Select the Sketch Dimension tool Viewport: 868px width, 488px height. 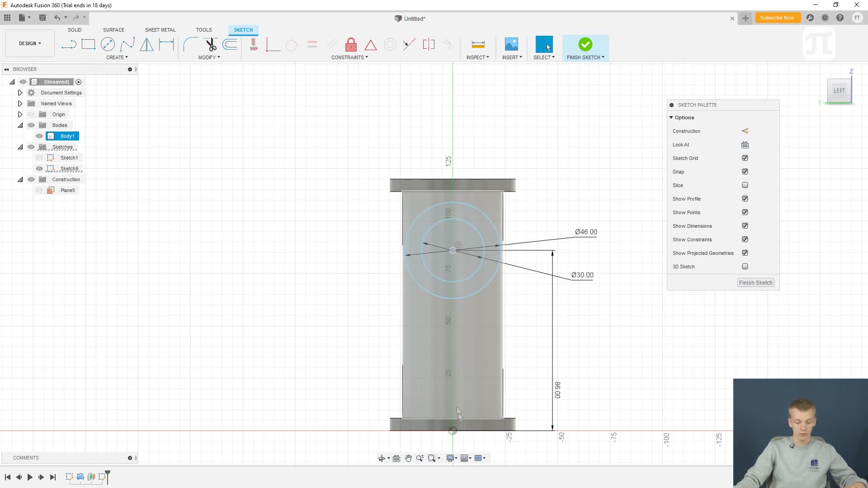coord(166,44)
